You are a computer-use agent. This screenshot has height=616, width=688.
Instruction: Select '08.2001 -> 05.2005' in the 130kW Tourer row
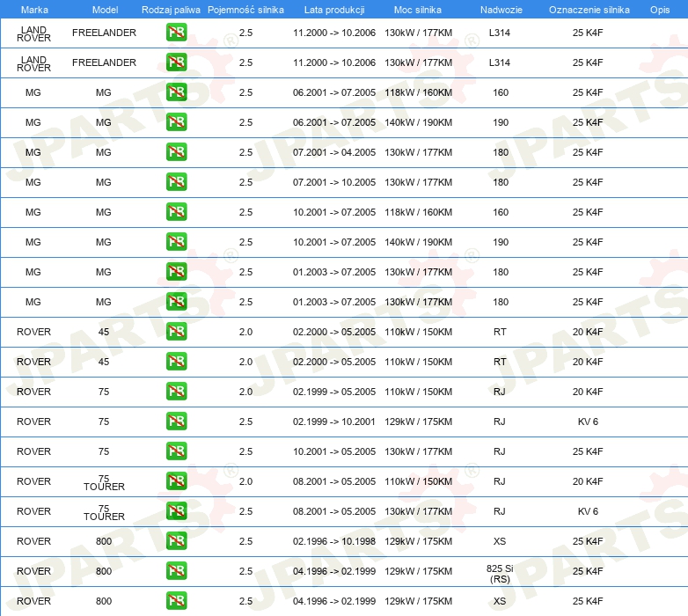[334, 511]
